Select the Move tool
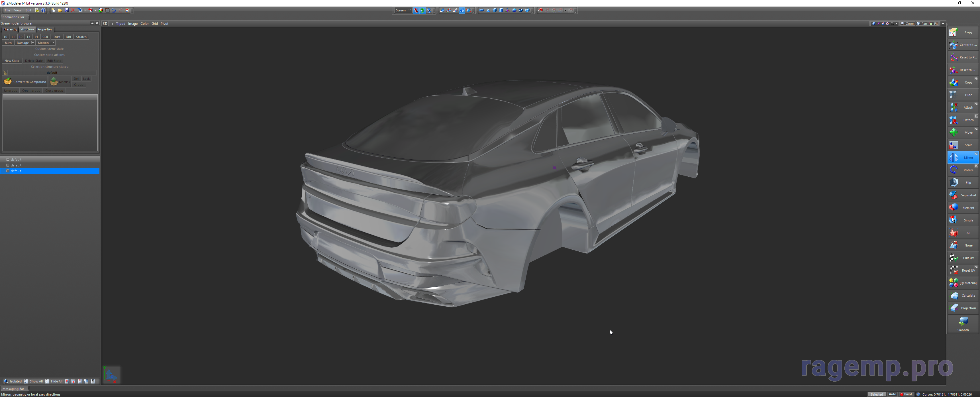The image size is (980, 397). [963, 132]
